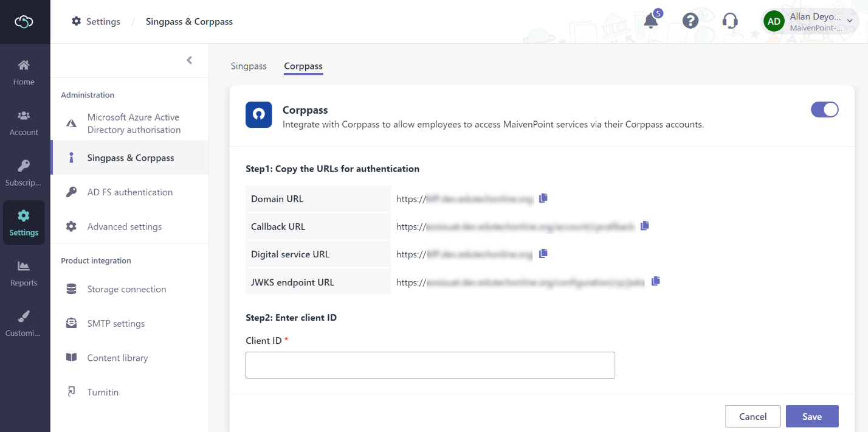This screenshot has width=868, height=432.
Task: Click the Save button
Action: click(812, 416)
